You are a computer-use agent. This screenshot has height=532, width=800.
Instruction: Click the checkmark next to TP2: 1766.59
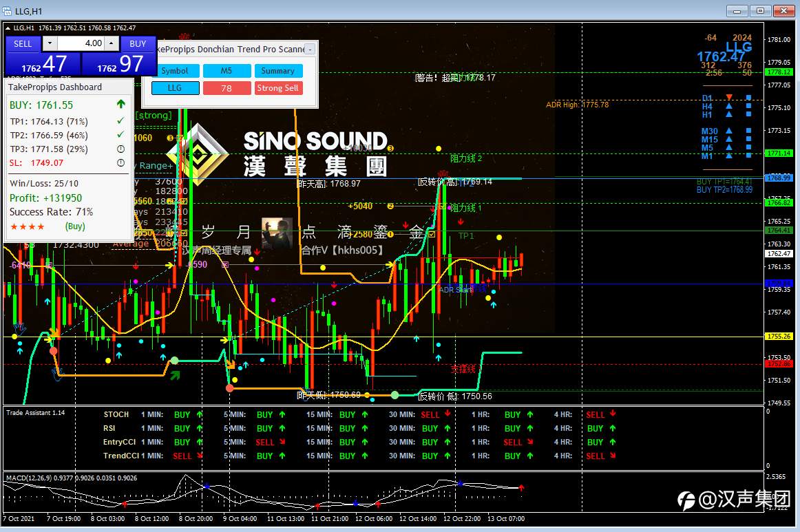coord(120,135)
